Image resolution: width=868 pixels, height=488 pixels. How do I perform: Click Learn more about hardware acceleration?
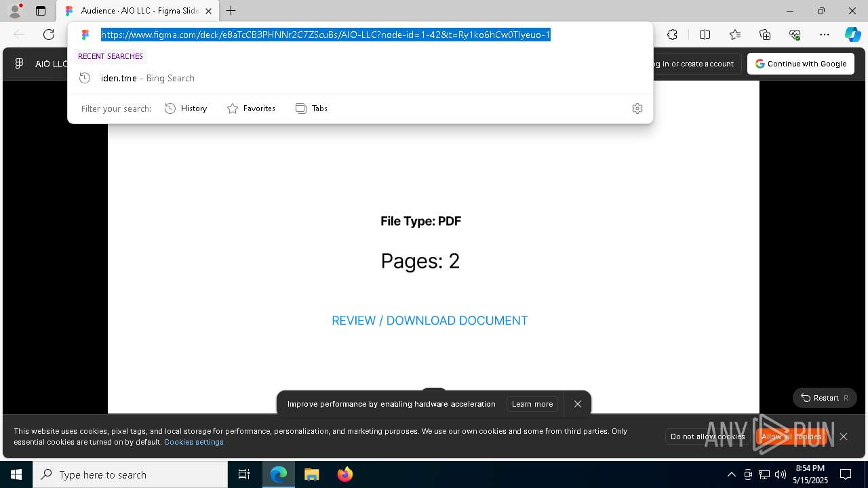point(532,404)
